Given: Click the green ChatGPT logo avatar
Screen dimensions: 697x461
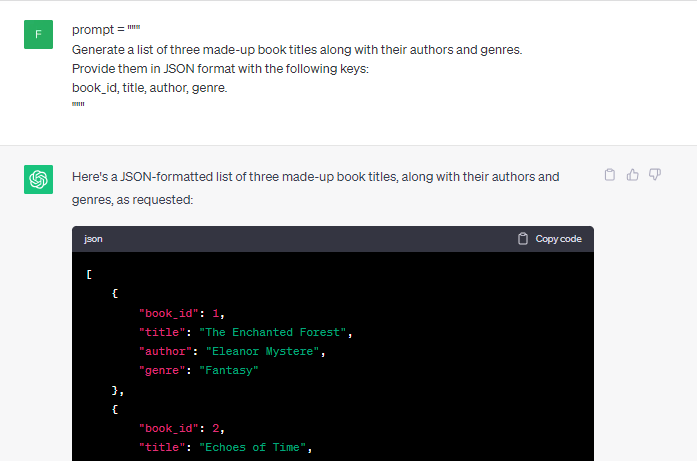Looking at the screenshot, I should (x=38, y=180).
